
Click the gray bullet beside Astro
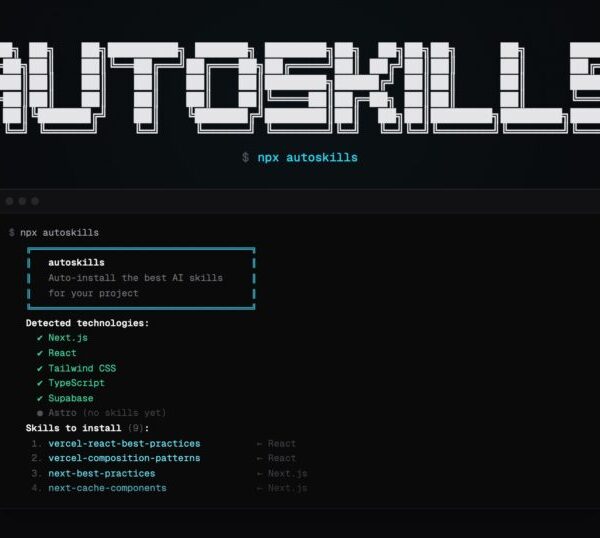pyautogui.click(x=40, y=413)
